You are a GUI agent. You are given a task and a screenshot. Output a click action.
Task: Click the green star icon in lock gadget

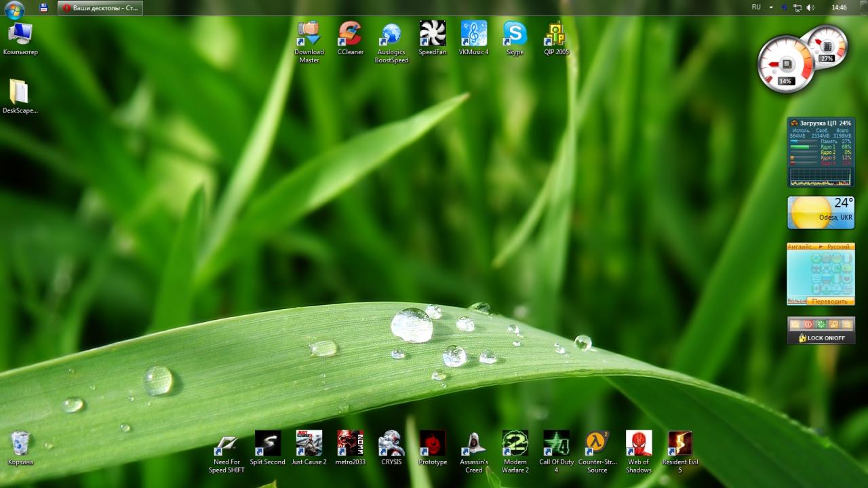tap(821, 325)
